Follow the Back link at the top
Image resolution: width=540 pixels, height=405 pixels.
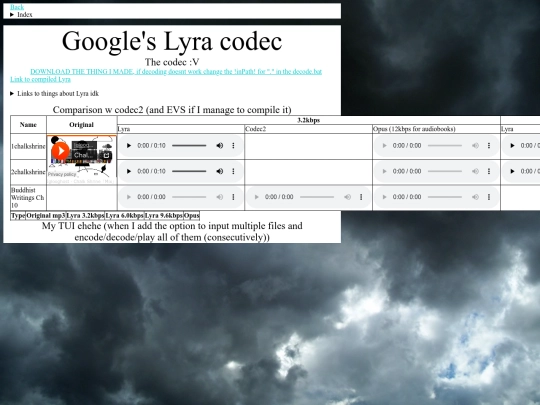pyautogui.click(x=17, y=7)
